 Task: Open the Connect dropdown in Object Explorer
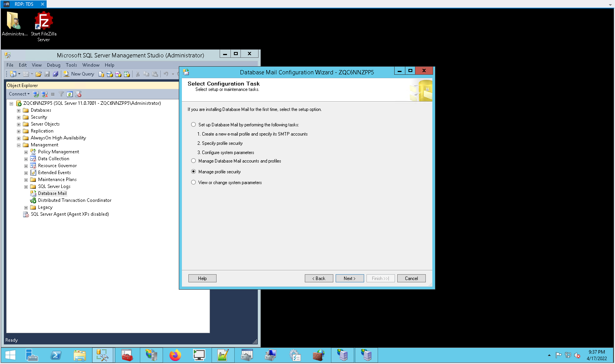[19, 94]
